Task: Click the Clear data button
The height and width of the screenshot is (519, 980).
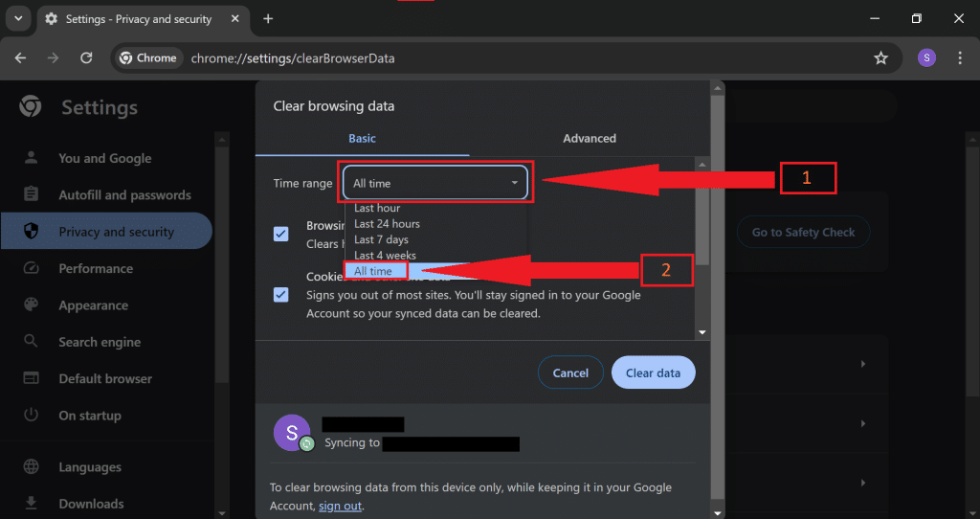Action: 653,372
